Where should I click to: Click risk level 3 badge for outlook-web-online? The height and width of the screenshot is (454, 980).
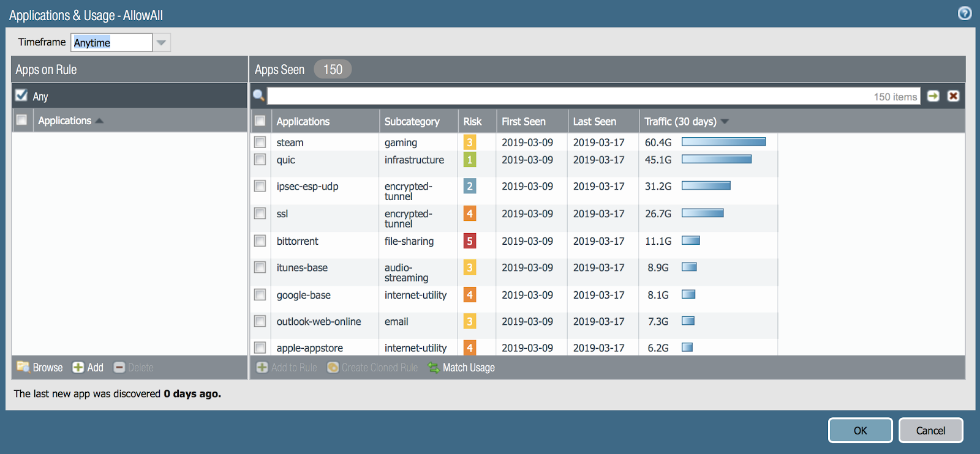point(470,321)
